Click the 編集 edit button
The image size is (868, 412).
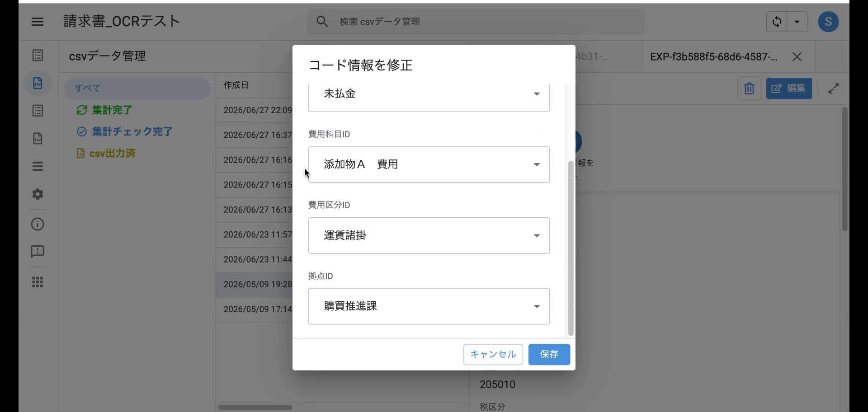789,89
